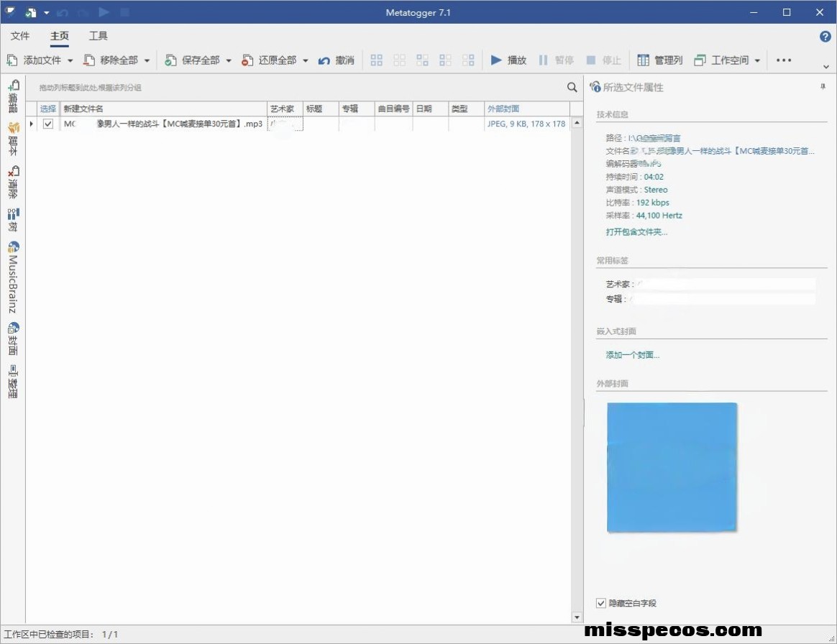Viewport: 837px width, 644px height.
Task: Click 添加文件 button
Action: [x=35, y=60]
